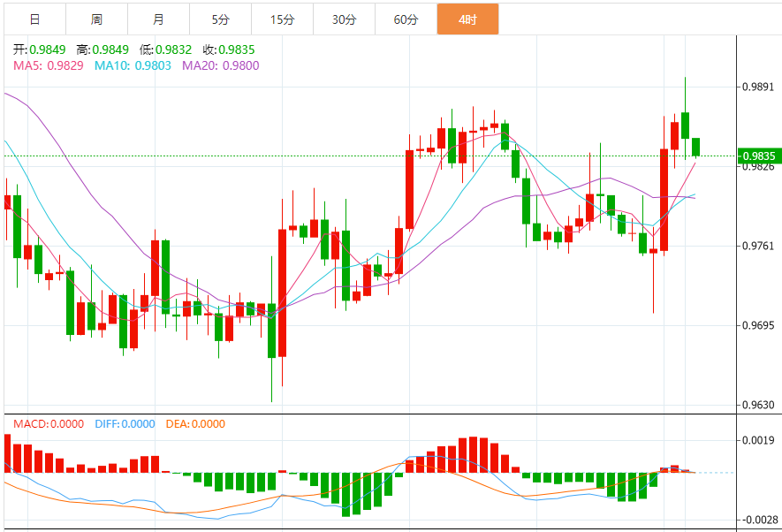The height and width of the screenshot is (532, 782).
Task: Select the 30分 timeframe tab
Action: [x=344, y=19]
